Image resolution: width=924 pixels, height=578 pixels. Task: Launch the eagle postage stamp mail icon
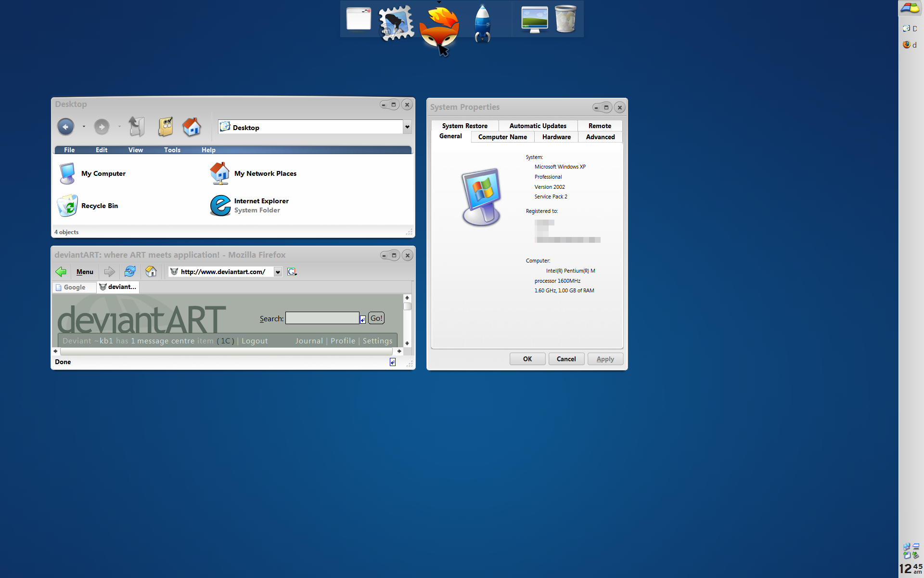(x=396, y=23)
